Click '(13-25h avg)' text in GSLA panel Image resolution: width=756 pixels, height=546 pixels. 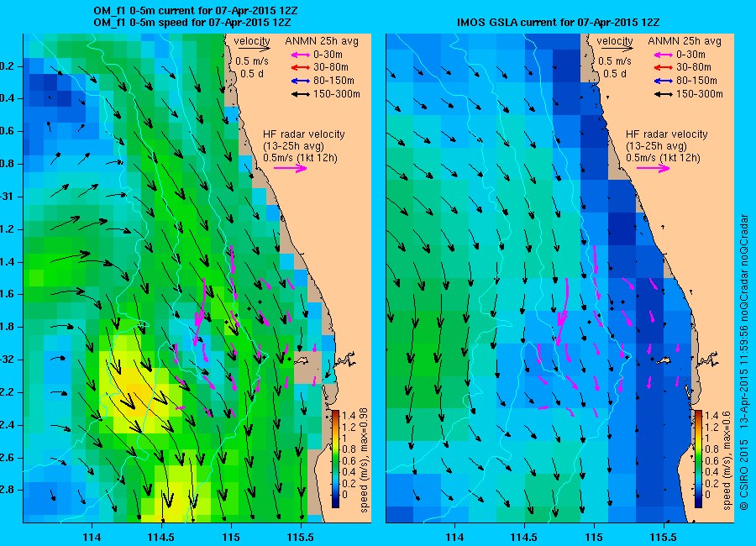(x=656, y=146)
